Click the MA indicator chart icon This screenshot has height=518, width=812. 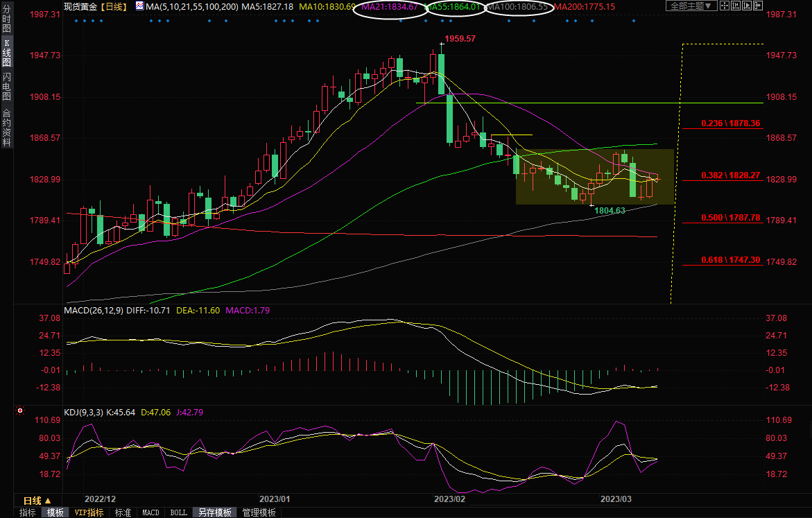[139, 6]
